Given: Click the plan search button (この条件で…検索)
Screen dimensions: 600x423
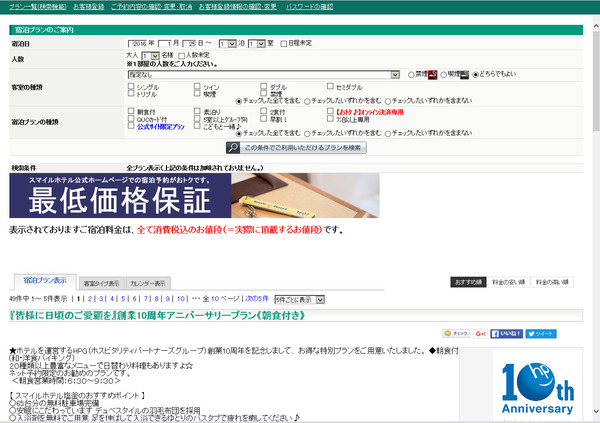Looking at the screenshot, I should tap(296, 148).
